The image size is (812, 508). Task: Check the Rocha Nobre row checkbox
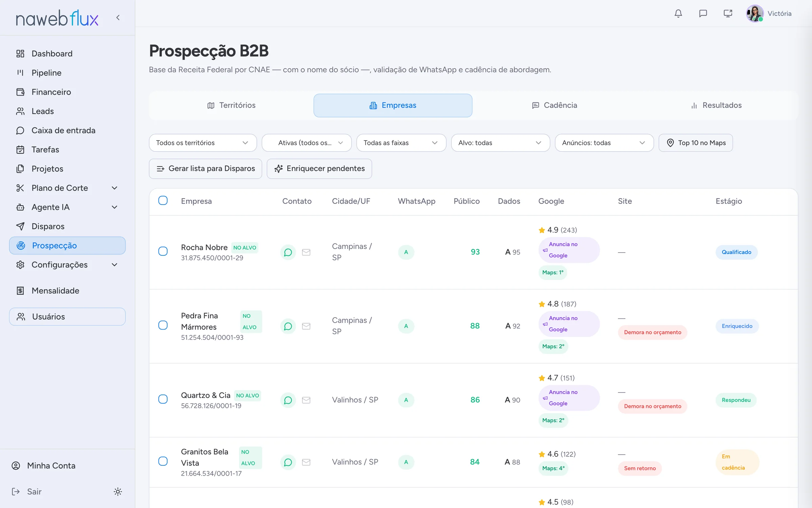point(163,251)
